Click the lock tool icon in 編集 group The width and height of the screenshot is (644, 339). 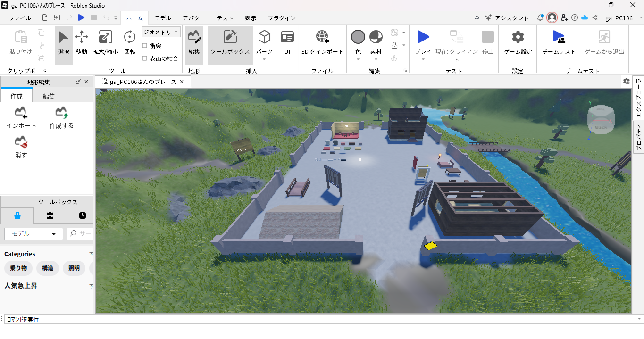coord(394,45)
